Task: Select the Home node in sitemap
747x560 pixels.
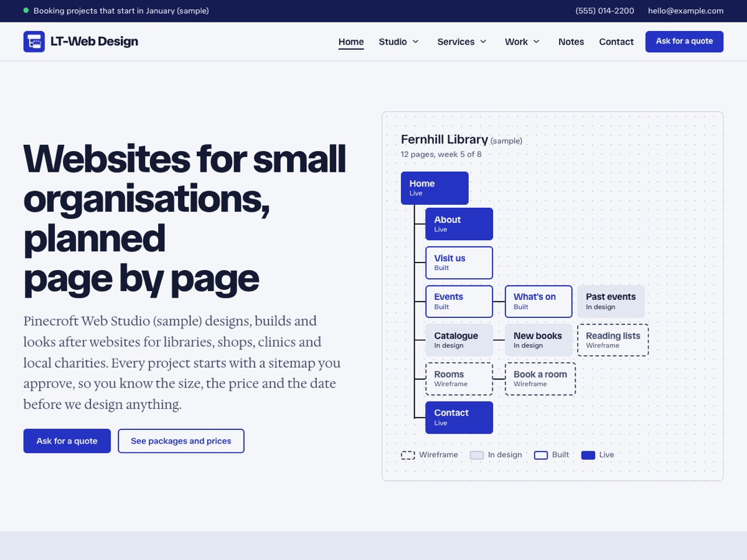Action: coord(435,188)
